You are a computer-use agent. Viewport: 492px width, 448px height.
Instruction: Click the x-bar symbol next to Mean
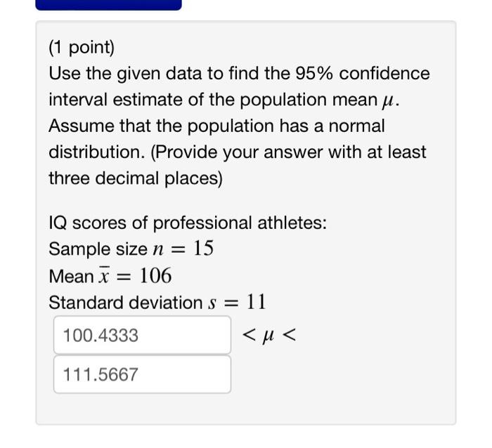coord(104,275)
